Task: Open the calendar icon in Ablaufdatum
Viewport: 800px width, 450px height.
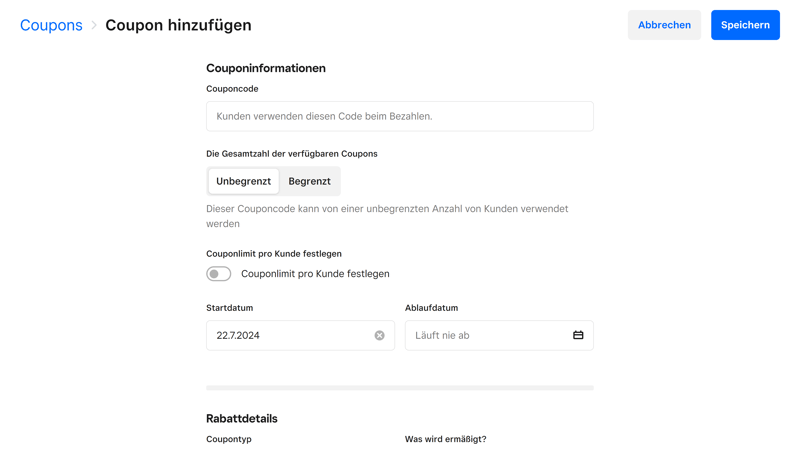Action: pyautogui.click(x=578, y=336)
